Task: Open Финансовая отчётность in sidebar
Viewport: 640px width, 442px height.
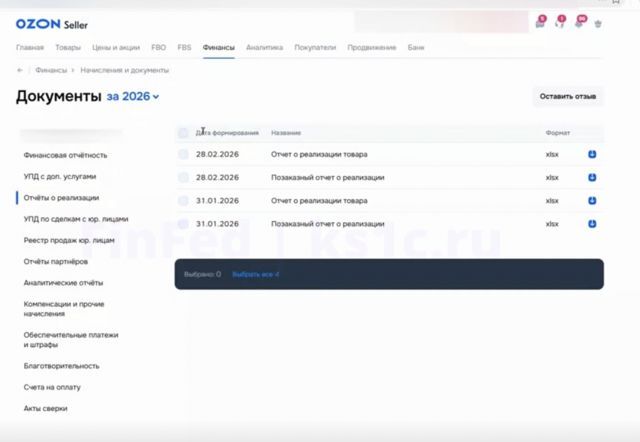Action: pos(65,155)
